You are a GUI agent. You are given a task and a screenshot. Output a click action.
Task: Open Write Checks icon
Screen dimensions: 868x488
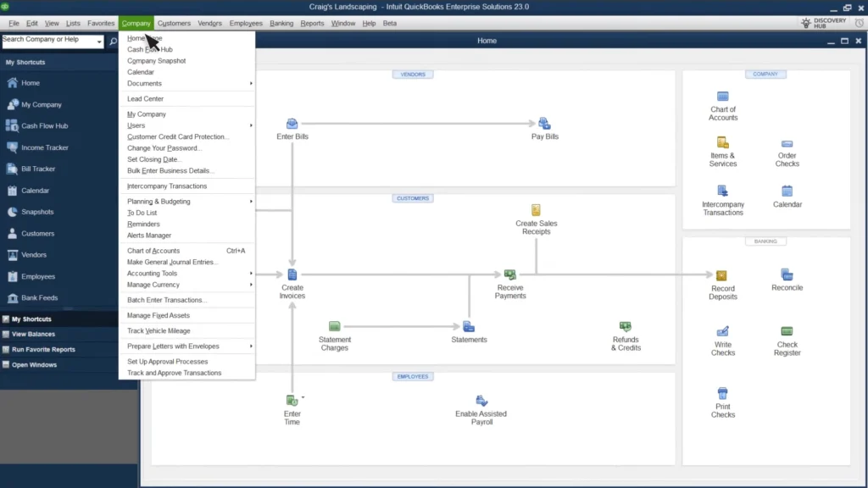click(x=722, y=331)
